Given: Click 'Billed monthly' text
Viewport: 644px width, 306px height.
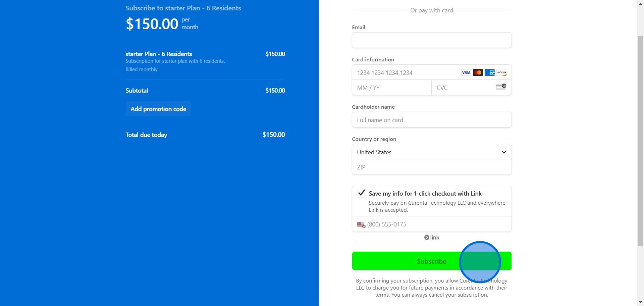Looking at the screenshot, I should click(142, 69).
